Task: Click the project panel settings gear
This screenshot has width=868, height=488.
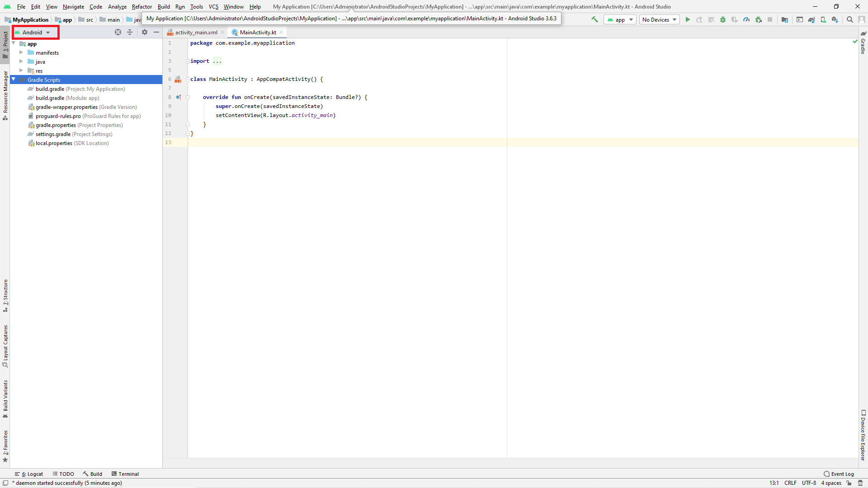Action: [145, 32]
